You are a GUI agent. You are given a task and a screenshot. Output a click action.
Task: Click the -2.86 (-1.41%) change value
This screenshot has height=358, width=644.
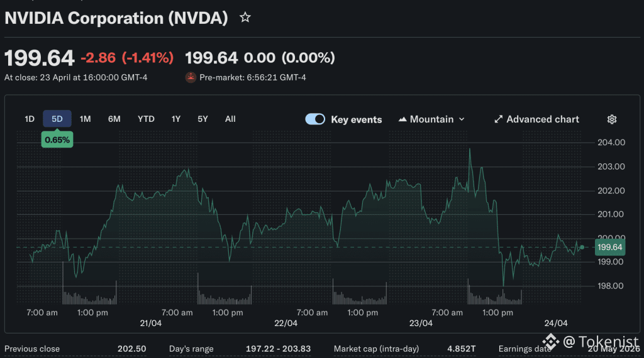coord(127,58)
